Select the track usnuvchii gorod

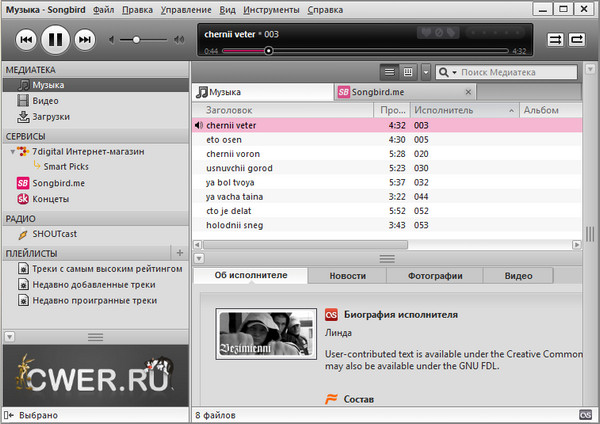240,168
